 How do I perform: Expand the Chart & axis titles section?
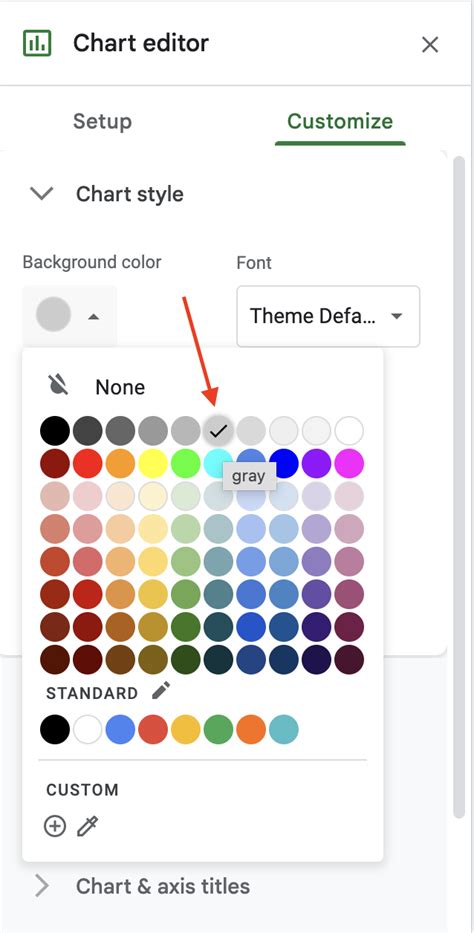click(x=42, y=886)
